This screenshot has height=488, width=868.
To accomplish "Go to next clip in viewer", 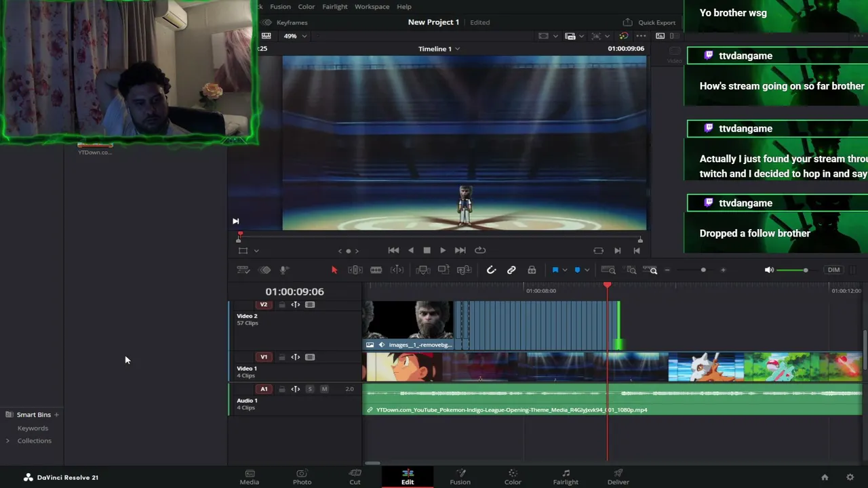I will (x=617, y=250).
